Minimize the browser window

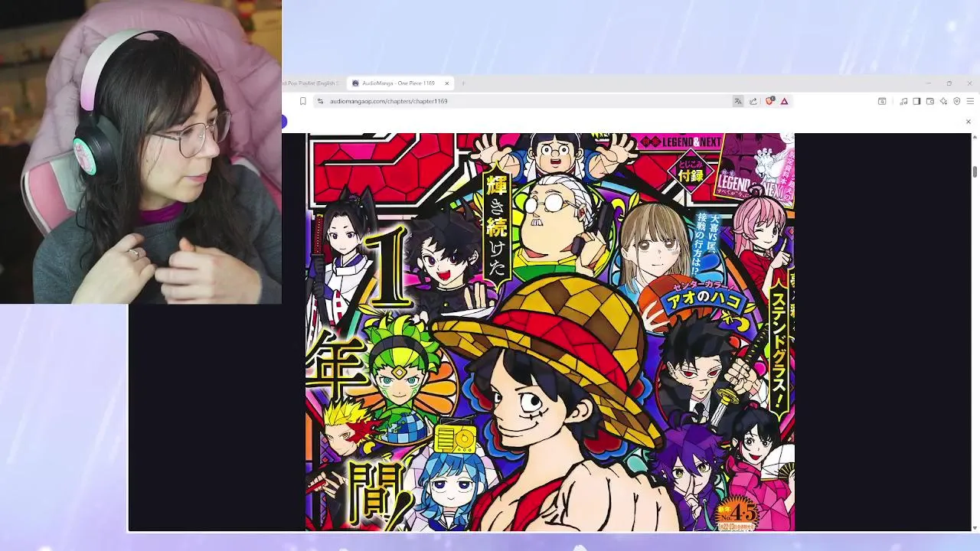(928, 83)
